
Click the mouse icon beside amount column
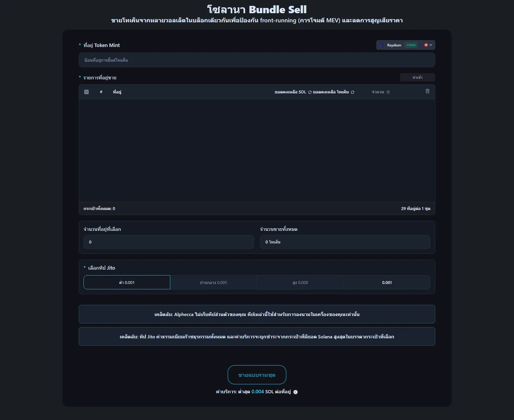388,92
